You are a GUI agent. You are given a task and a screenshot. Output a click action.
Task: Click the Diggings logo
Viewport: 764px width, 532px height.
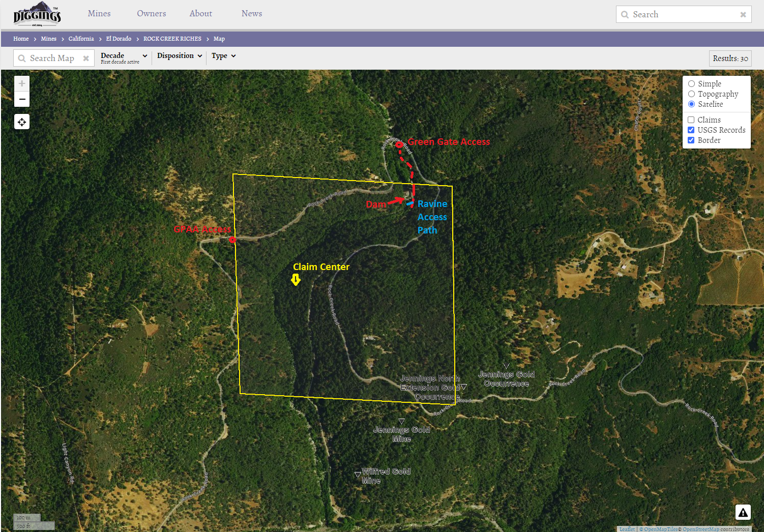37,14
